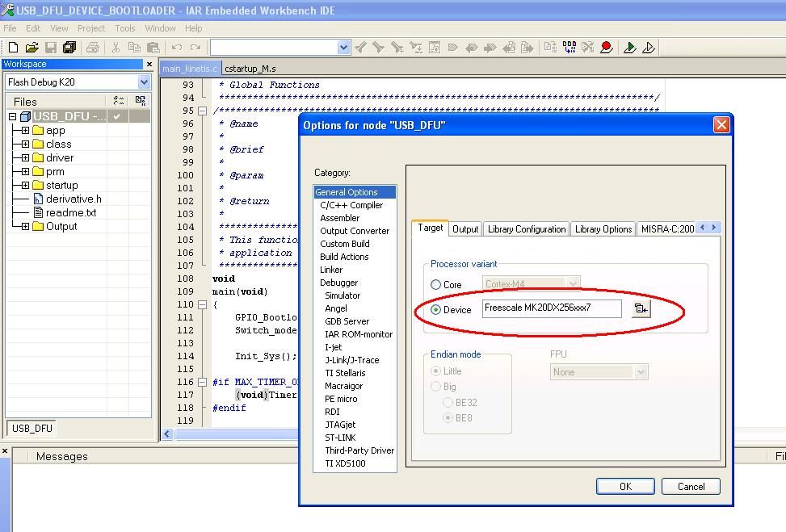The height and width of the screenshot is (532, 786).
Task: Select the Little endian radio button
Action: point(435,371)
